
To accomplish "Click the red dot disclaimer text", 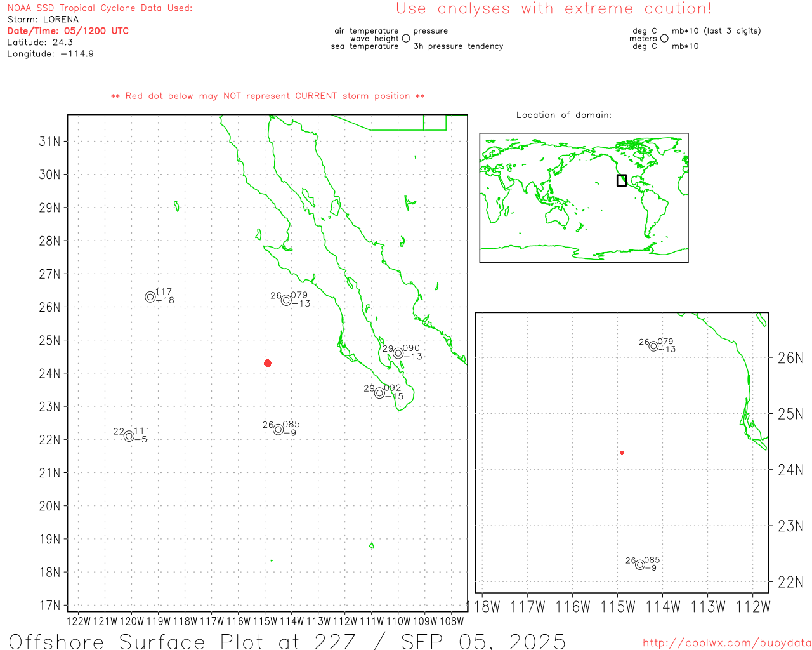I will coord(268,96).
